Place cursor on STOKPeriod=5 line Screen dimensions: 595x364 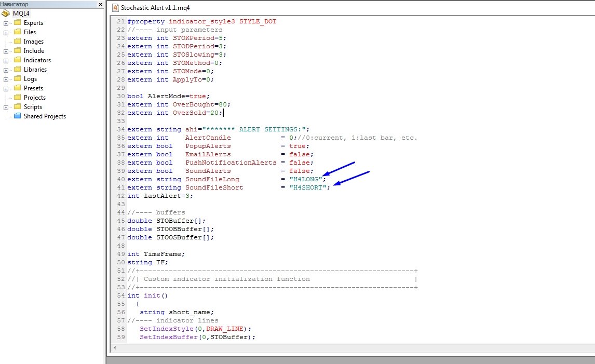(x=177, y=38)
